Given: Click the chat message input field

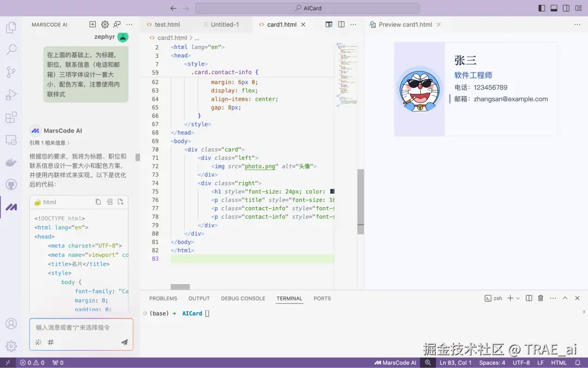Looking at the screenshot, I should (81, 328).
